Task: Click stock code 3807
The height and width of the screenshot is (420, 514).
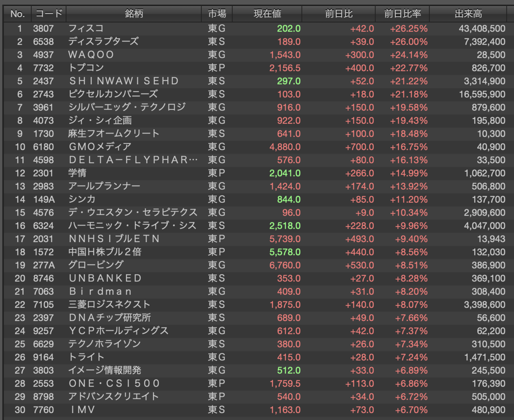Action: [x=44, y=28]
